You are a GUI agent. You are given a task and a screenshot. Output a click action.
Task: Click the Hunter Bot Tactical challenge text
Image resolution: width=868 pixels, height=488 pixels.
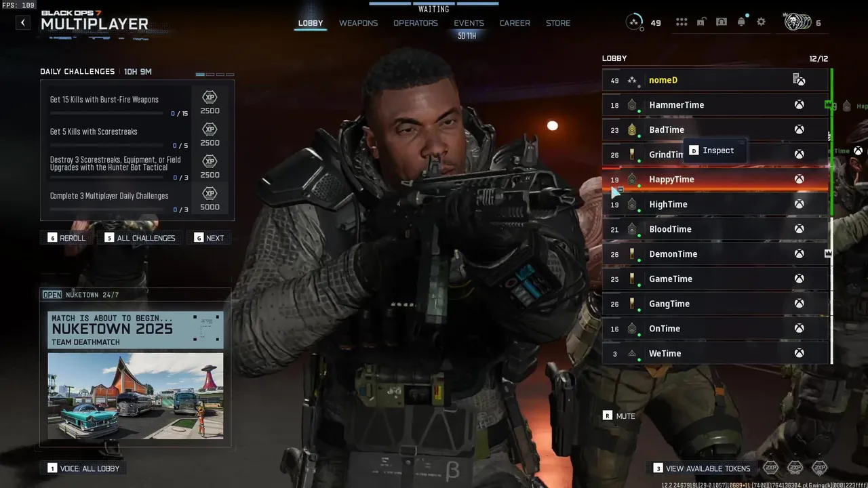tap(115, 164)
